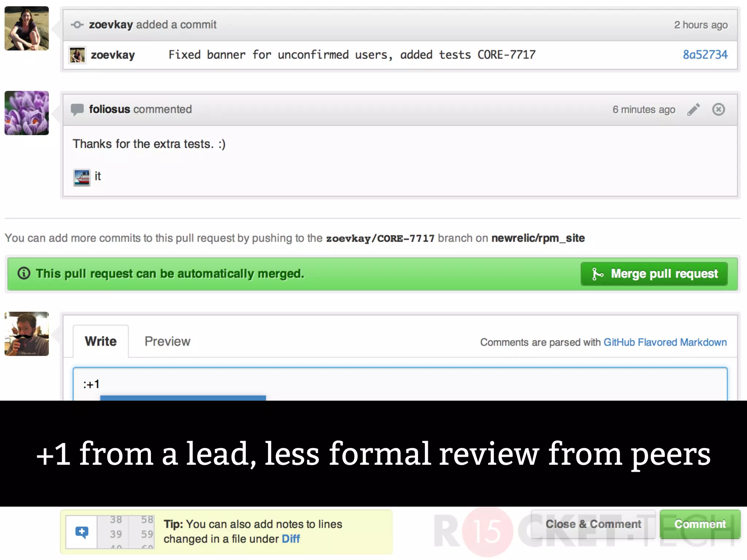Click the commit icon beside 'zoevkay added a commit'

click(77, 25)
